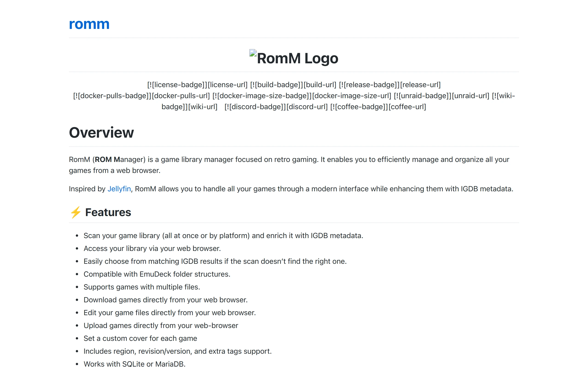Click the Supports games with multiple files bullet

[x=142, y=287]
